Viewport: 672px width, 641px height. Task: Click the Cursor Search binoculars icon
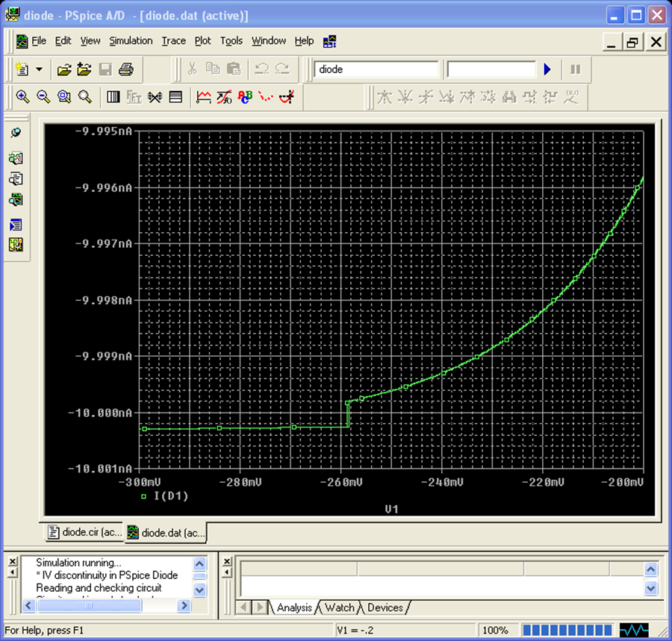pos(508,97)
